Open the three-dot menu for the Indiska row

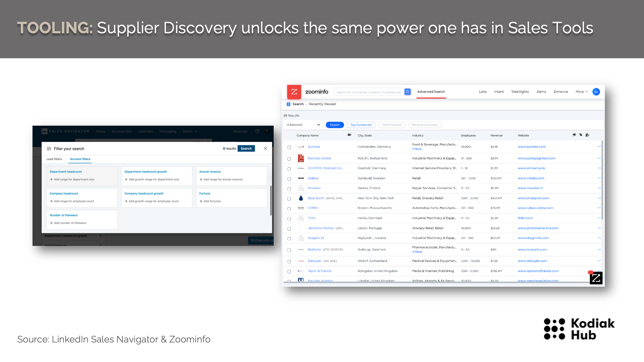click(599, 178)
